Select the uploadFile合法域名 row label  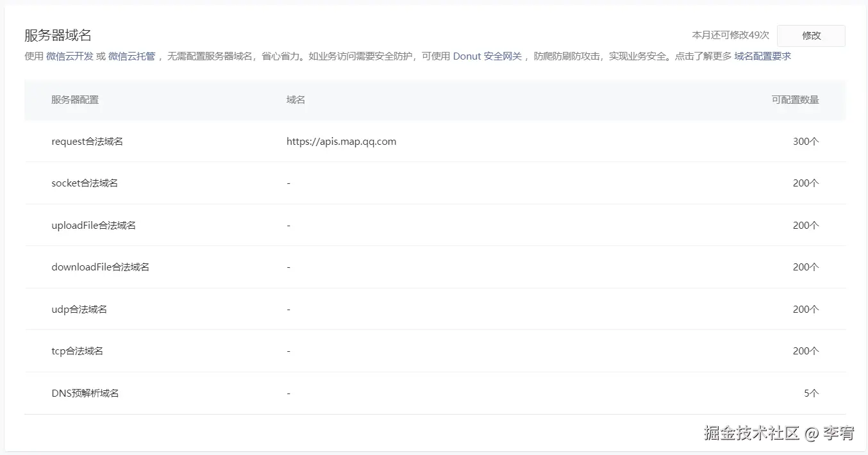[94, 226]
